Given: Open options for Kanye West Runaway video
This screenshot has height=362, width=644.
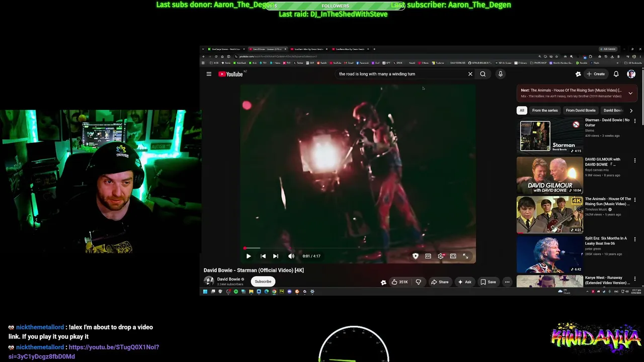Looking at the screenshot, I should (635, 279).
